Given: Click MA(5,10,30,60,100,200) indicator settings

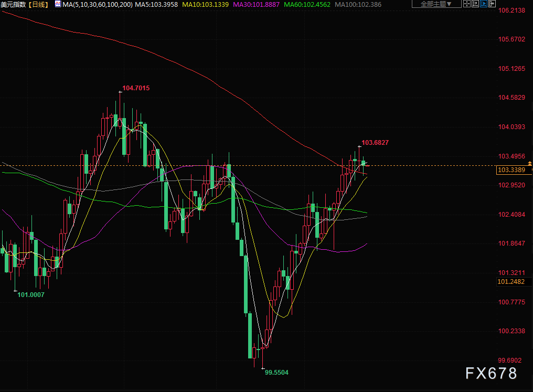Looking at the screenshot, I should click(x=98, y=4).
